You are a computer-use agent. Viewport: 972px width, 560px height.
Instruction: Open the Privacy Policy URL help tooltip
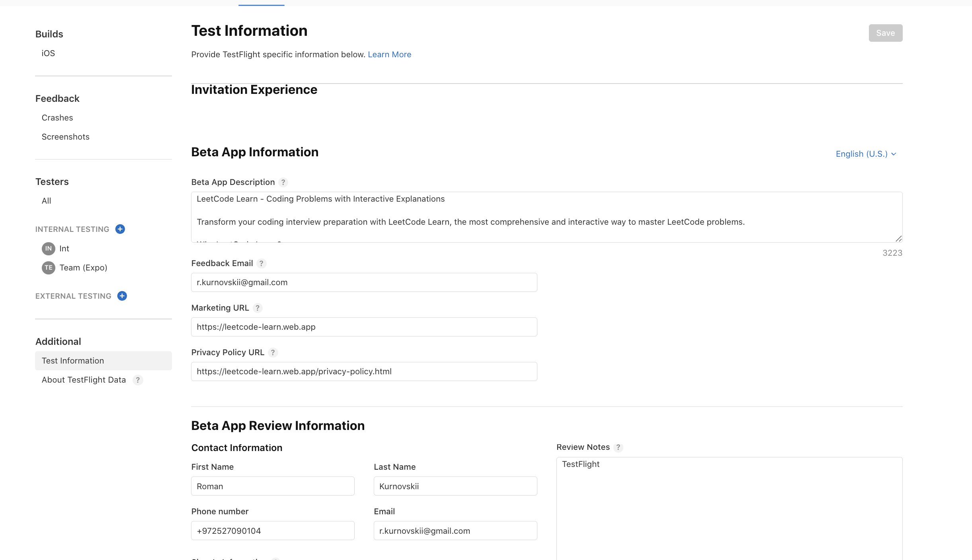273,352
